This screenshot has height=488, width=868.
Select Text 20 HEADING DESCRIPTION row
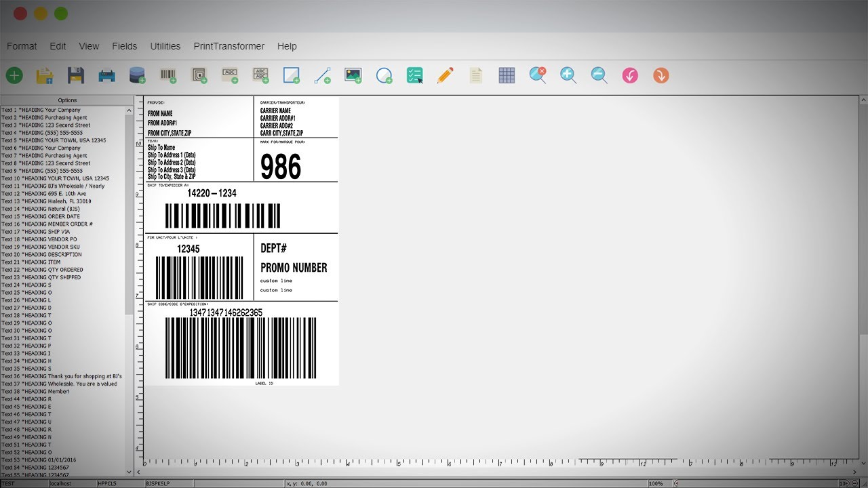pyautogui.click(x=62, y=254)
